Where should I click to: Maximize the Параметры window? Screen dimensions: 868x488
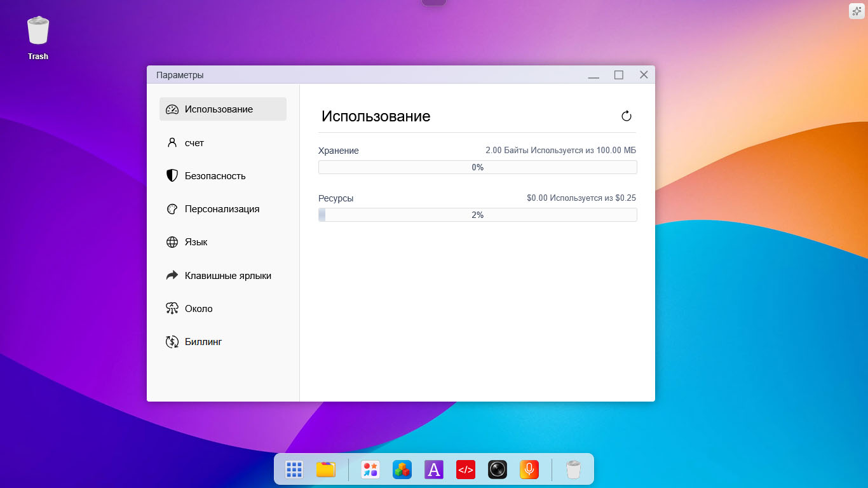(619, 75)
